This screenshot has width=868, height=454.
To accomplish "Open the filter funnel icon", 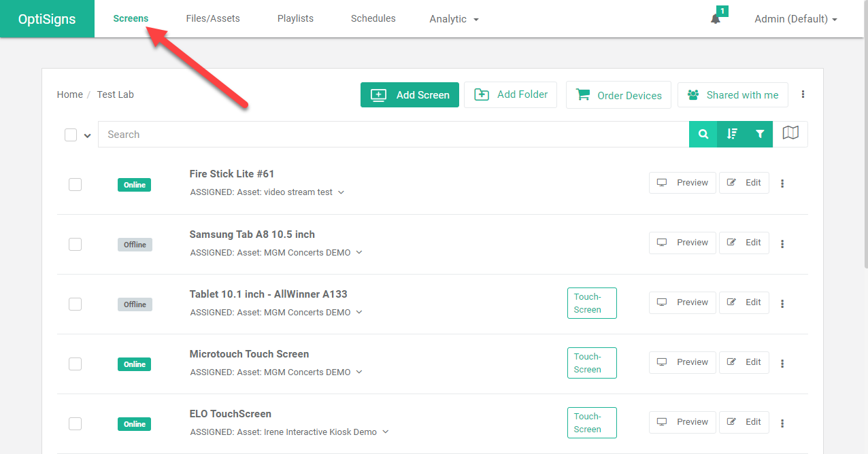I will [760, 135].
